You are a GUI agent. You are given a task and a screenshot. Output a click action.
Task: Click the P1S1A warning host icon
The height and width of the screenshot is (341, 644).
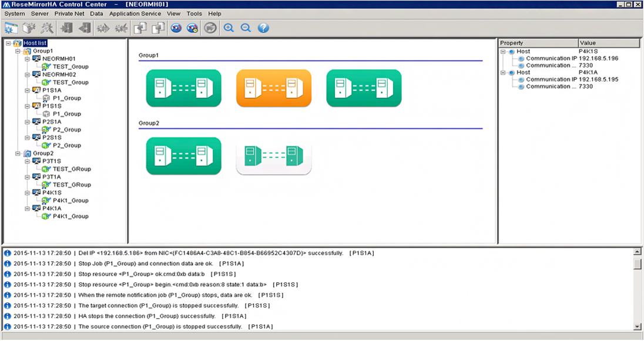[36, 90]
